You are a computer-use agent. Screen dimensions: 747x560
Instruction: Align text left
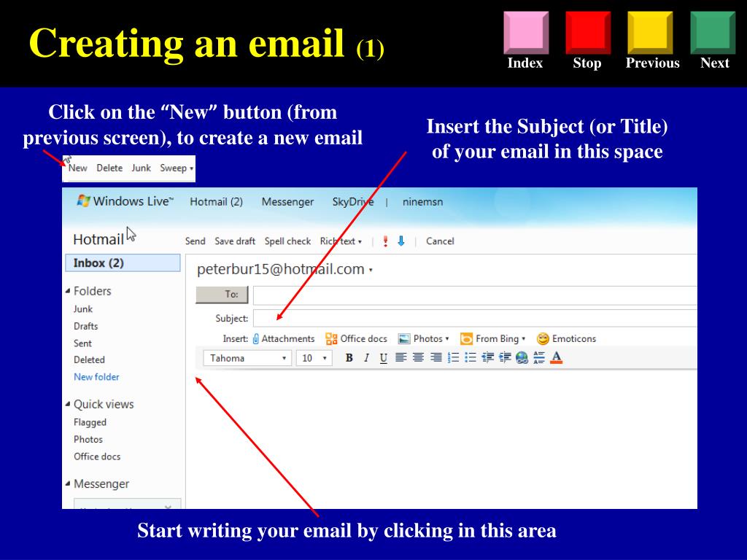click(x=400, y=357)
